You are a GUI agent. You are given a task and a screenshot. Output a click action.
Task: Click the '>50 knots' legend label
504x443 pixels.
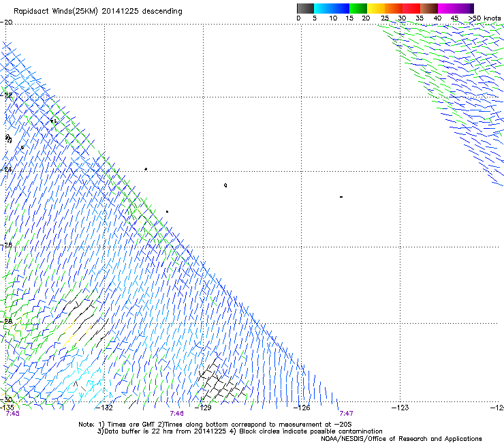click(484, 18)
